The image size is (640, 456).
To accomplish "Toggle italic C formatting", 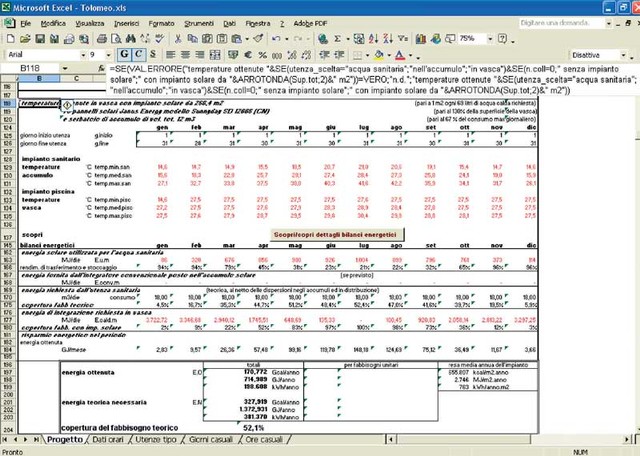I will [x=138, y=55].
